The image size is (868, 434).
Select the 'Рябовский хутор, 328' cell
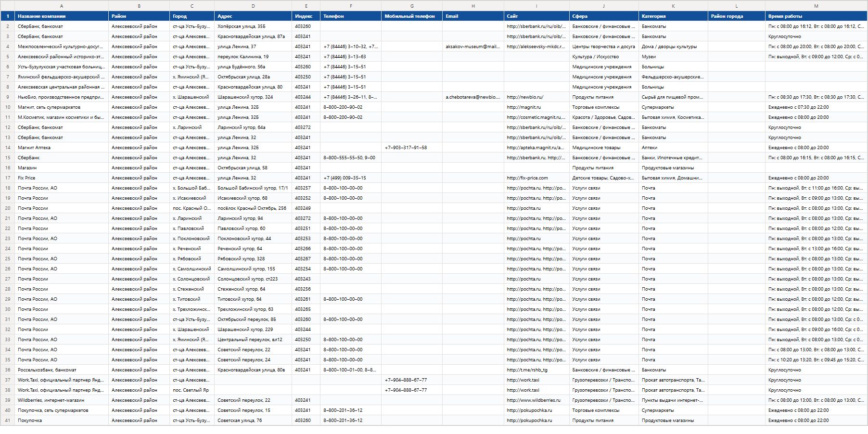click(253, 259)
